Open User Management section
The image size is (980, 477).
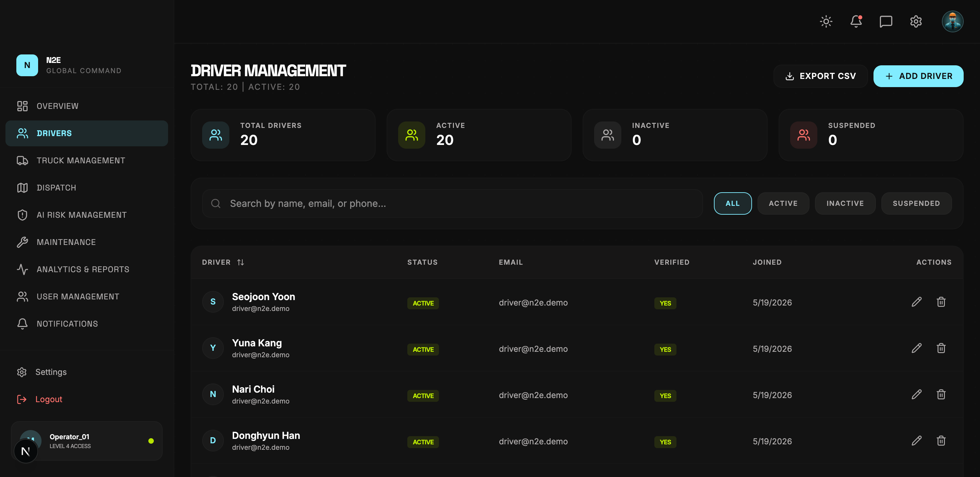click(87, 296)
